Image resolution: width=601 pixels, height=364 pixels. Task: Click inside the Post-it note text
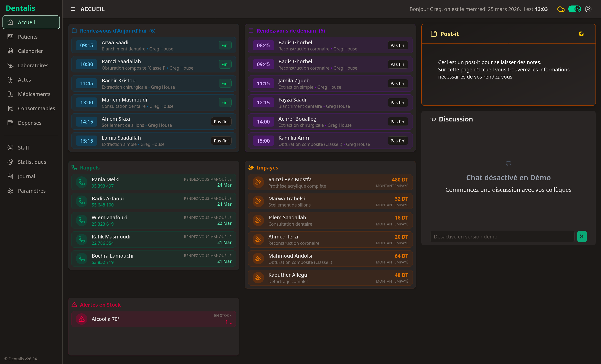[504, 70]
